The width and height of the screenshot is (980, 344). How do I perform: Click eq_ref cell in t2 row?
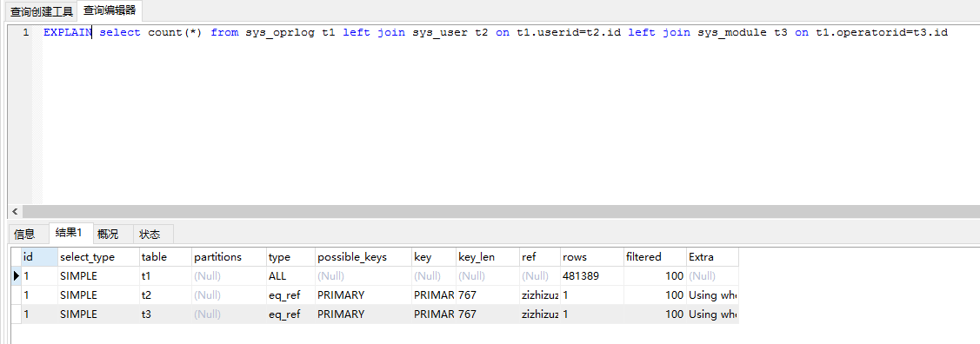tap(291, 295)
